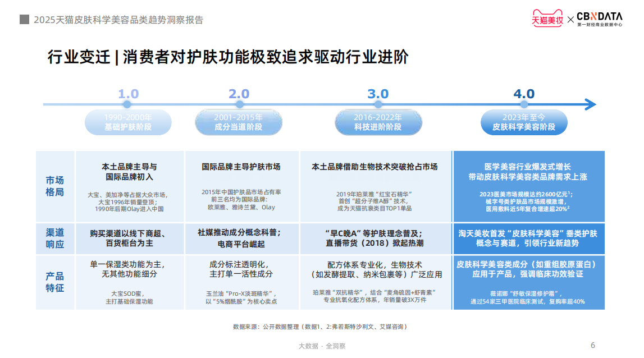Click the 成分当道阶段 stage pill
The height and width of the screenshot is (358, 644).
click(239, 122)
